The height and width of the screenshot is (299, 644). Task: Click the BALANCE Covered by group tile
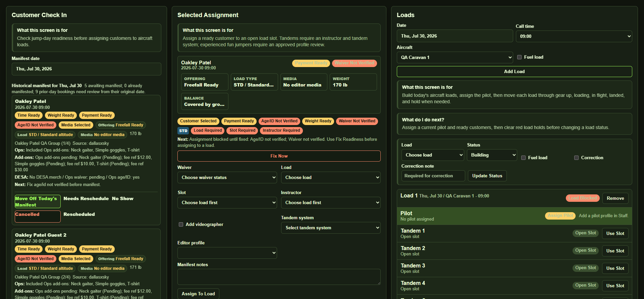(205, 102)
